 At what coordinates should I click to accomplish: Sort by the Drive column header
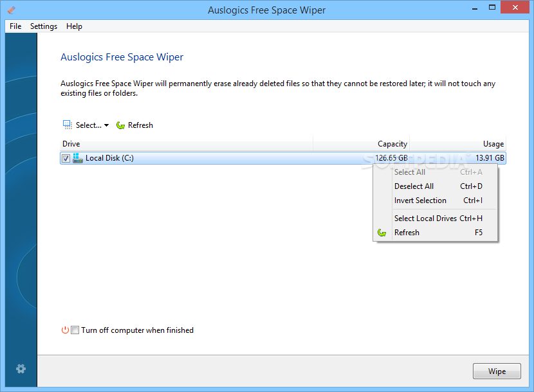(187, 143)
